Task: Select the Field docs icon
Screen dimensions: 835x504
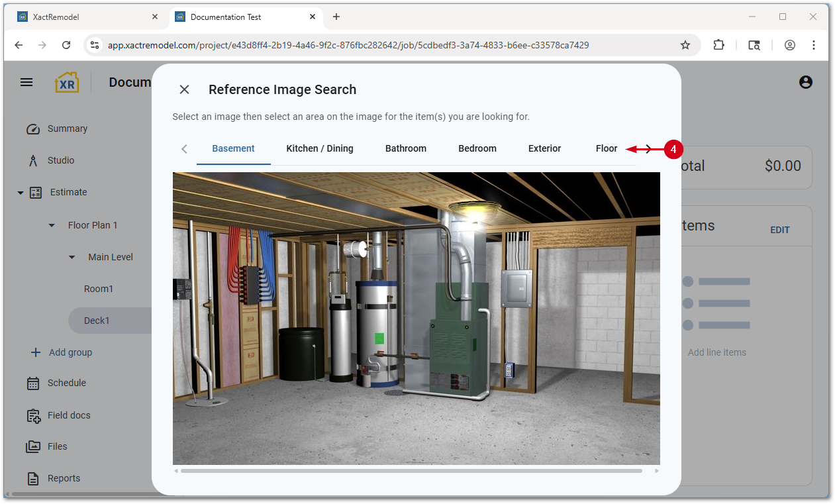Action: pyautogui.click(x=32, y=415)
